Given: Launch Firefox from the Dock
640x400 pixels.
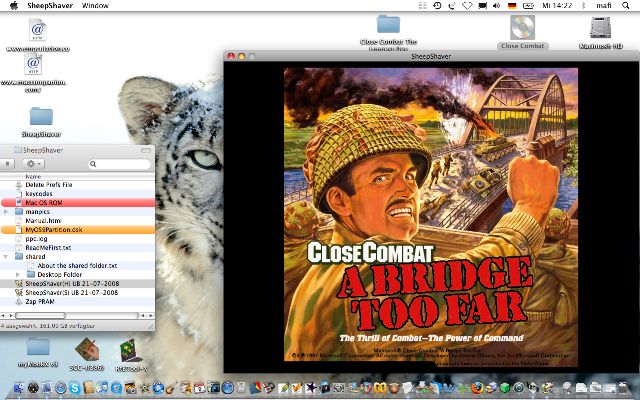Looking at the screenshot, I should click(x=477, y=387).
